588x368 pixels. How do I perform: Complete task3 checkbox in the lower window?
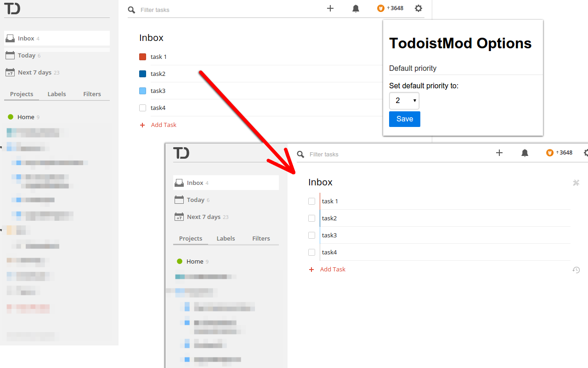[311, 236]
